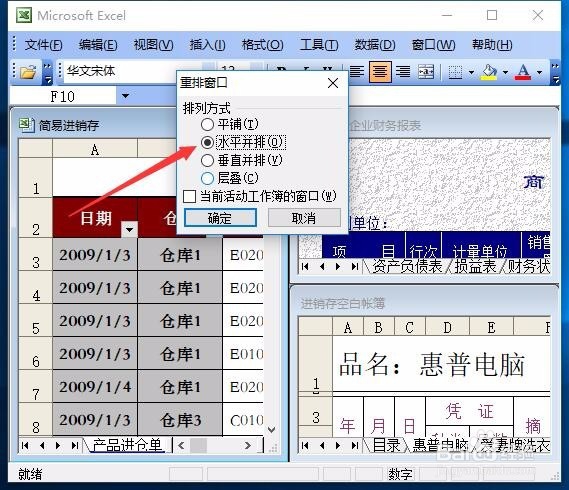Open the 插入(I) menu
The image size is (569, 490).
pos(208,45)
